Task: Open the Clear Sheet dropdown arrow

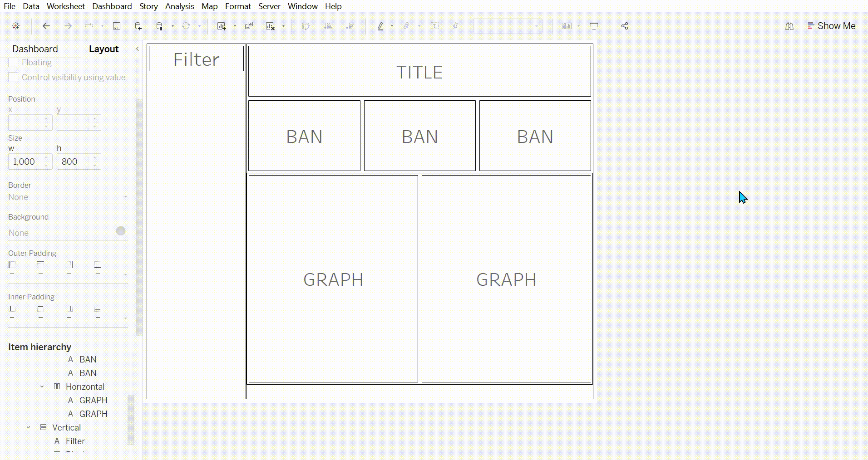Action: [x=283, y=26]
